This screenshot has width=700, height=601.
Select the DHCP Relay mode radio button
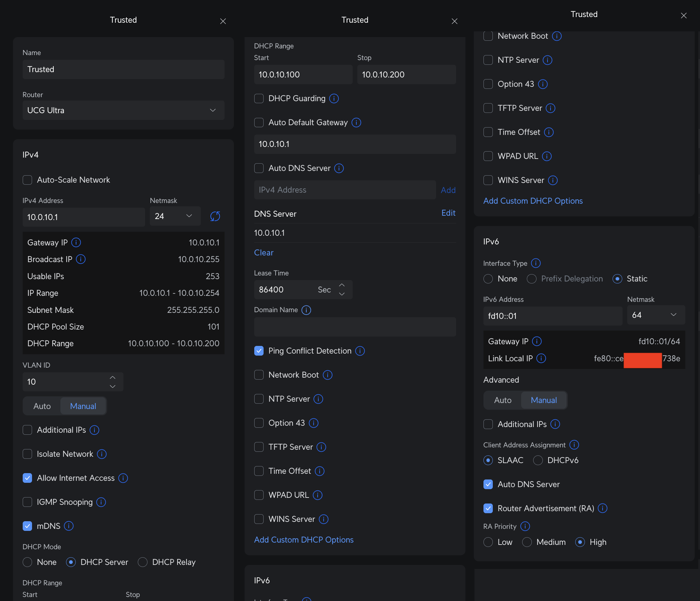[142, 562]
